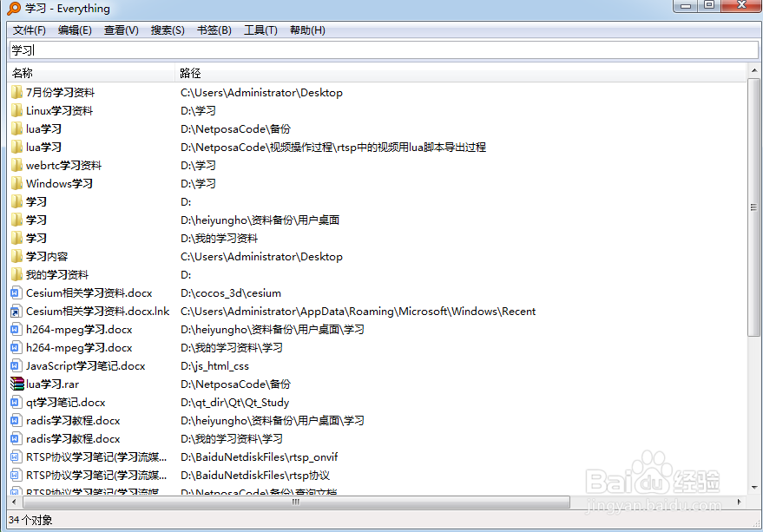The image size is (763, 532).
Task: Click folder icon of 学习 located in D:
Action: coord(16,201)
